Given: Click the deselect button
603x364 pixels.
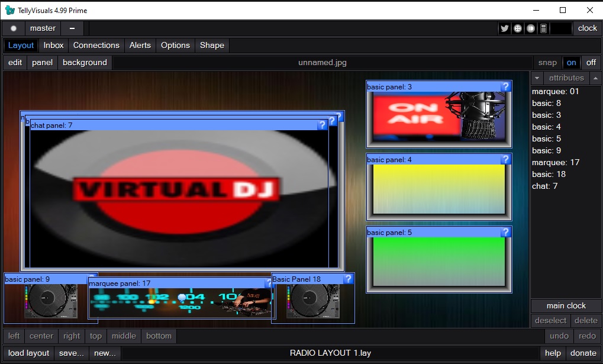Looking at the screenshot, I should click(550, 321).
